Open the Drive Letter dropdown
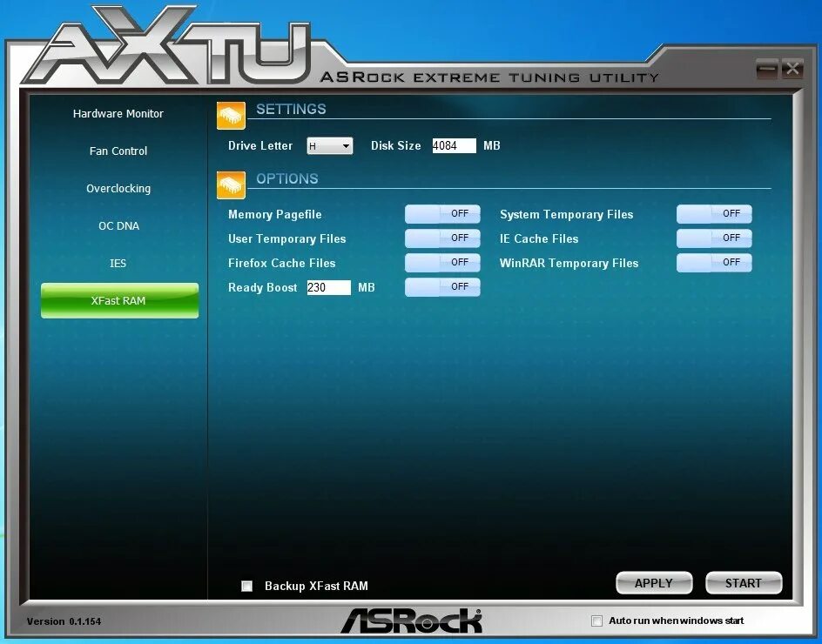 [330, 145]
